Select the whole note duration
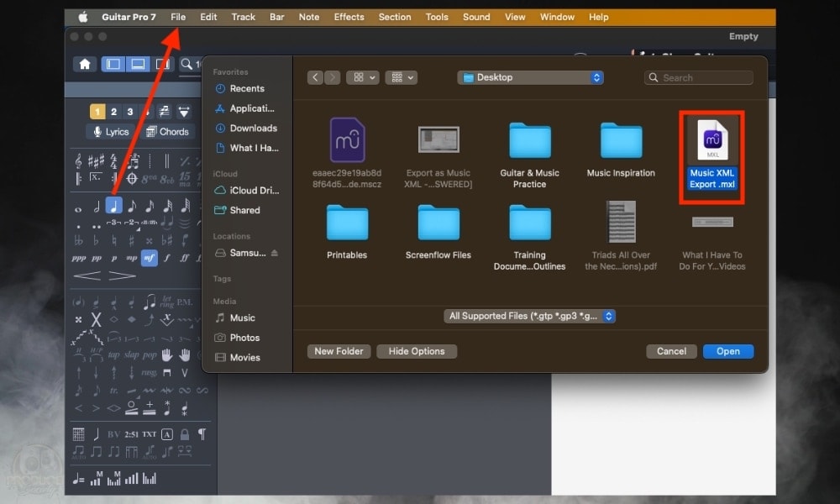Screen dimensions: 840x504 coord(78,209)
